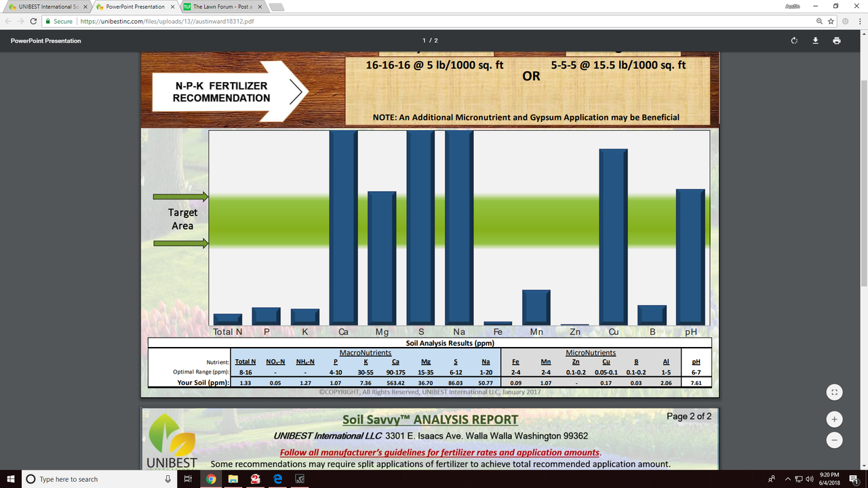Select the PowerPoint Presentation tab

(x=132, y=7)
